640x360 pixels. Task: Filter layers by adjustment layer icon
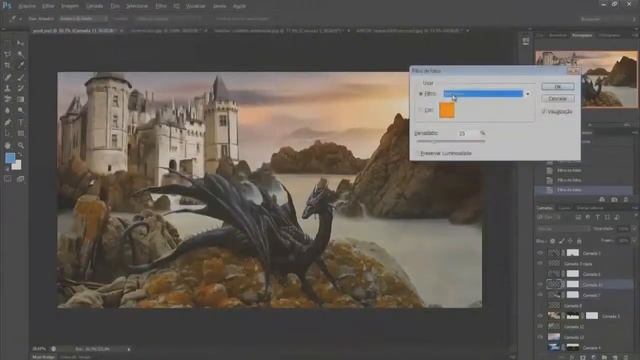(x=588, y=218)
